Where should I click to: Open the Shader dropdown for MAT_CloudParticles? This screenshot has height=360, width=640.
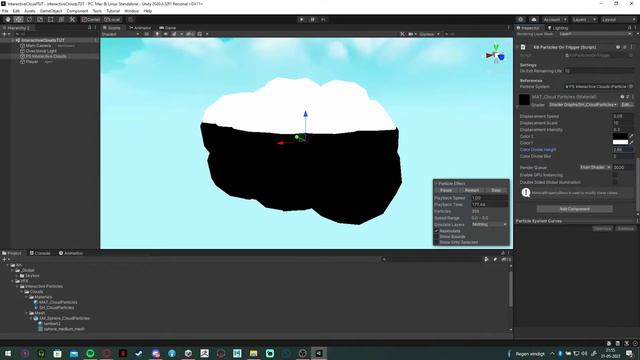coord(583,105)
